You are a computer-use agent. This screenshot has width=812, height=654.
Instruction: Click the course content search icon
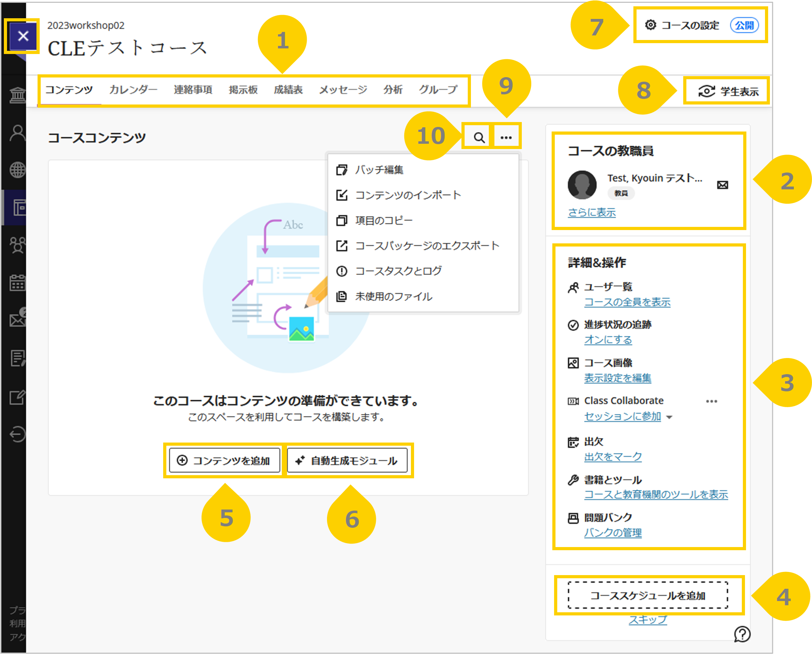point(479,137)
